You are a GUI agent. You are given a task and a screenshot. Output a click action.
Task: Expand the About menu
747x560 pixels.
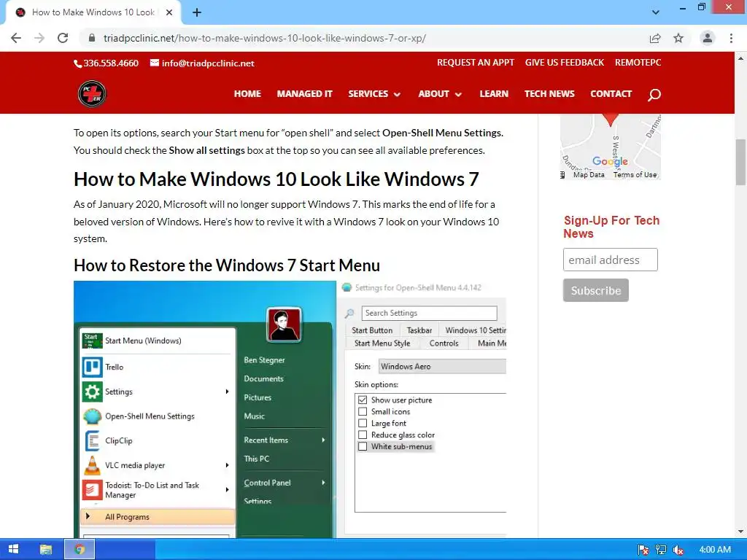tap(440, 94)
